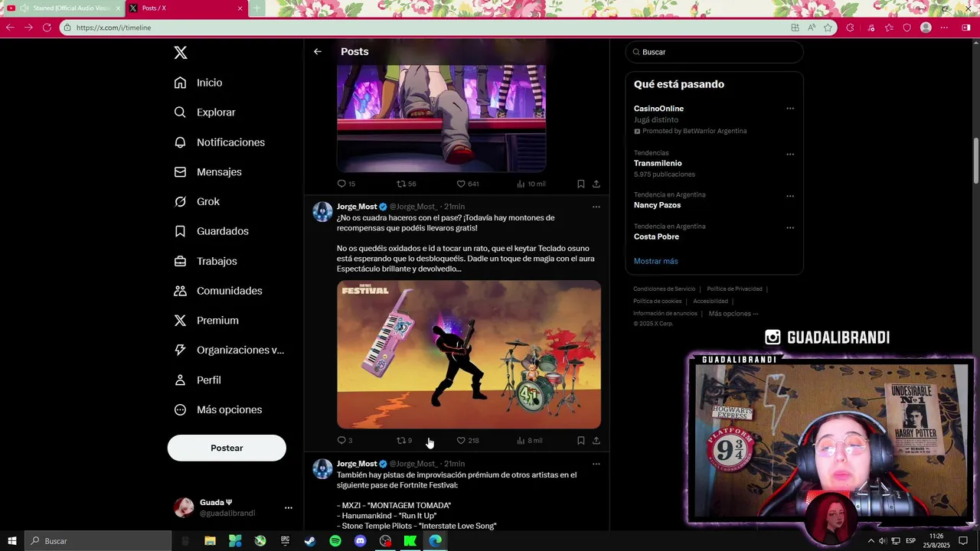Click the Premium X icon
This screenshot has height=551, width=980.
point(180,321)
